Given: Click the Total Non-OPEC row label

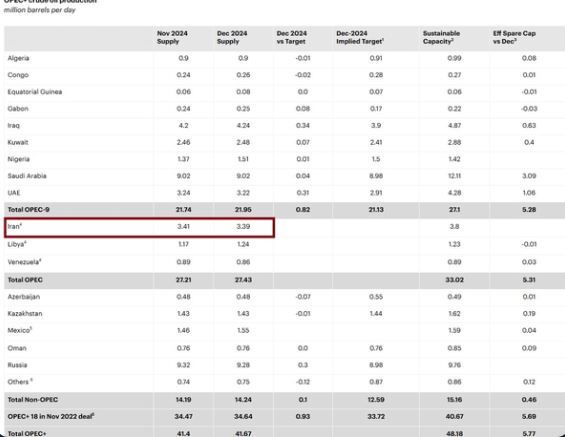Looking at the screenshot, I should coord(33,400).
